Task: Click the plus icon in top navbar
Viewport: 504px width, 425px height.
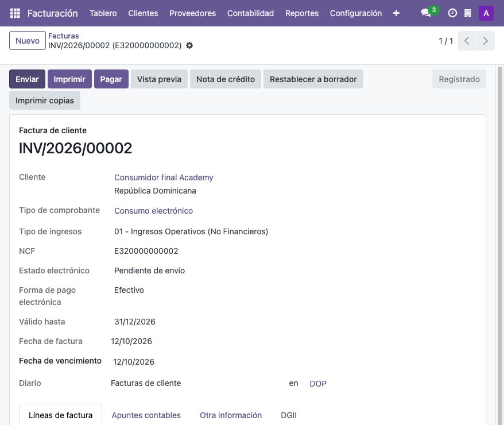Action: [x=396, y=13]
